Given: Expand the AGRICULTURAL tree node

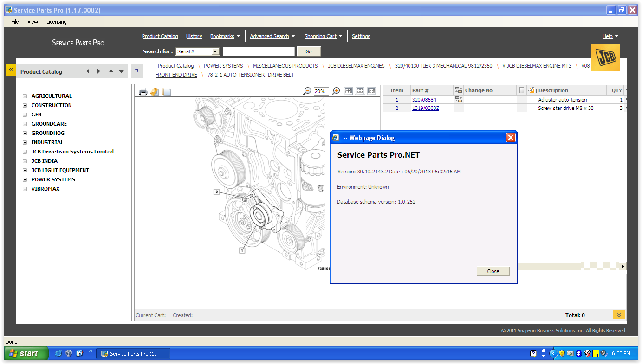Looking at the screenshot, I should [x=25, y=96].
